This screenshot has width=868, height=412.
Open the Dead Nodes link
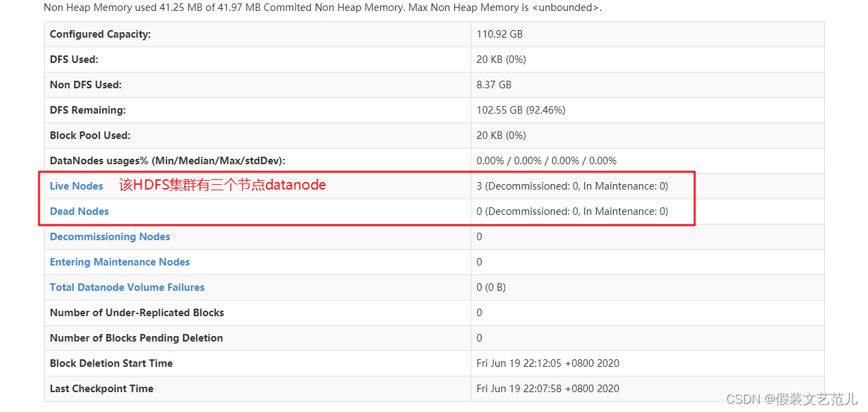point(79,211)
